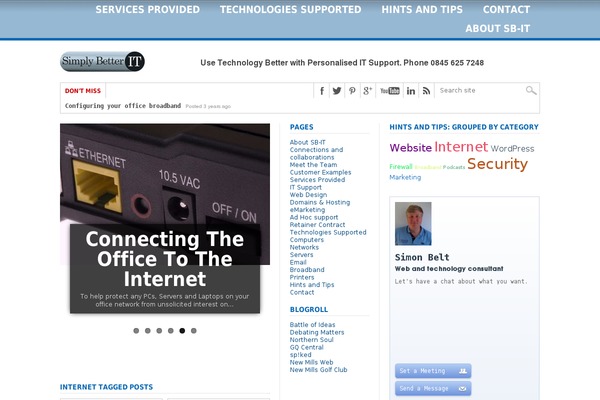The image size is (600, 400).
Task: Open the Google Plus icon
Action: point(367,91)
